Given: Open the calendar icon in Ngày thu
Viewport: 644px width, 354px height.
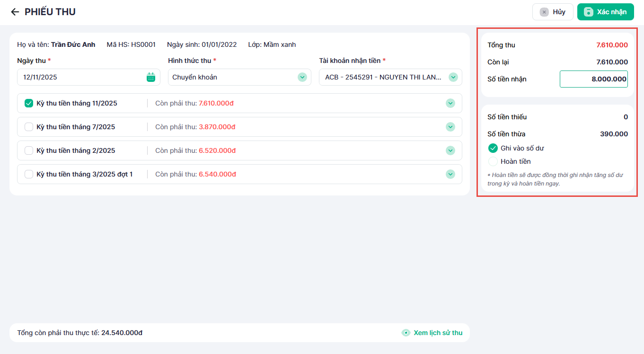Looking at the screenshot, I should pos(151,77).
